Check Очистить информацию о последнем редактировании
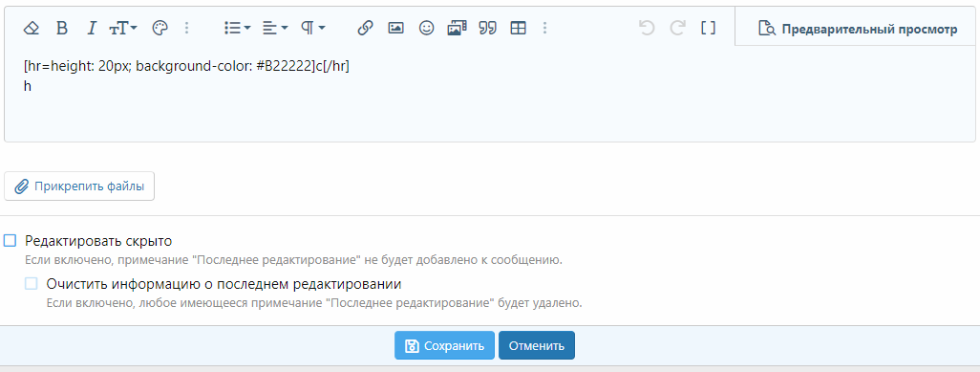The height and width of the screenshot is (372, 980). pyautogui.click(x=32, y=284)
